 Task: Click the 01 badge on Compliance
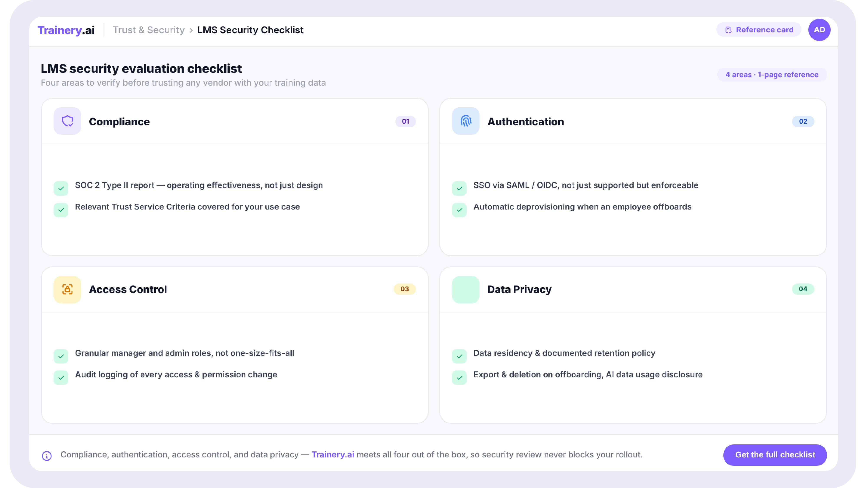tap(405, 121)
